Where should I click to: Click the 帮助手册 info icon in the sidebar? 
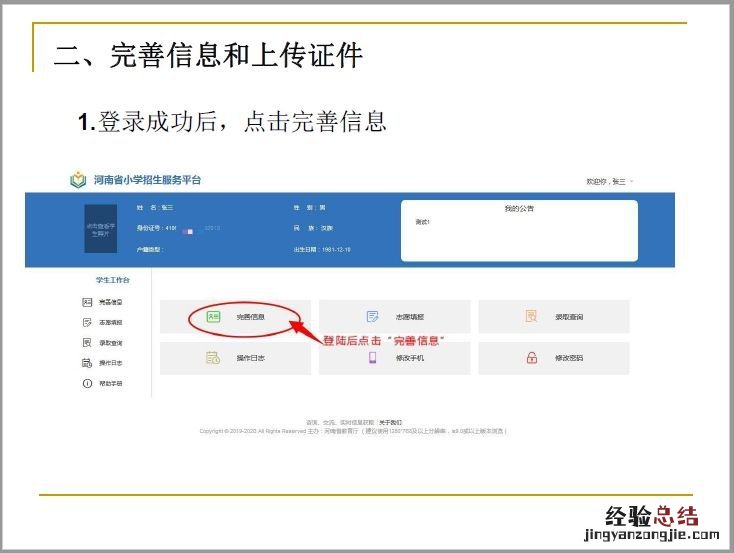[87, 383]
